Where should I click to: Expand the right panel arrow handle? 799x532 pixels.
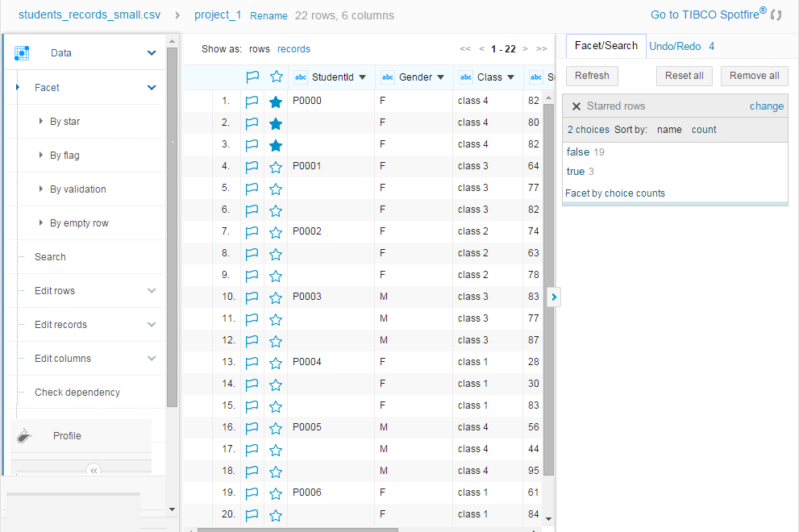(554, 297)
